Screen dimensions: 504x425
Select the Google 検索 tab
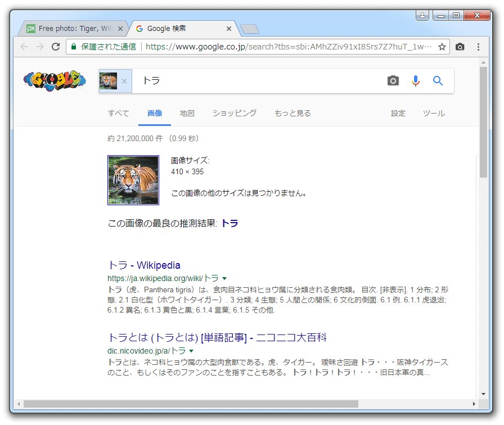[183, 29]
